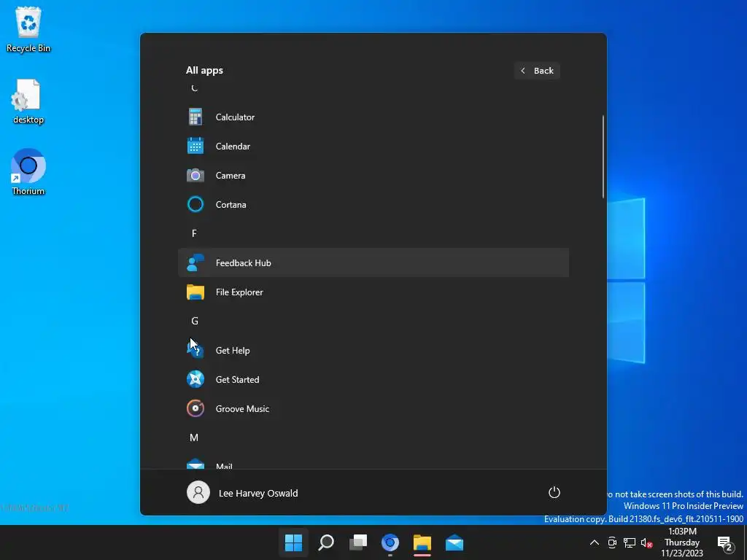Click the Feedback Hub label text

click(243, 262)
